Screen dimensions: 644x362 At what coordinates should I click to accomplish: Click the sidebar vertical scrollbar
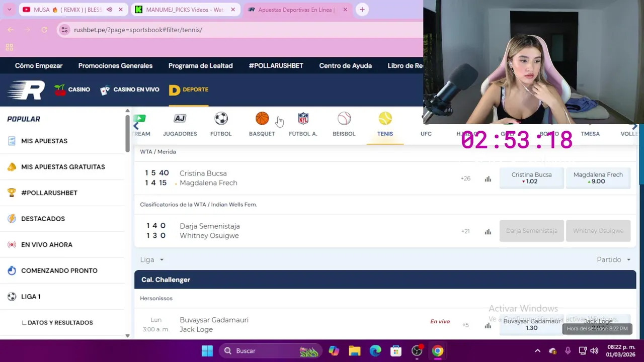click(127, 133)
